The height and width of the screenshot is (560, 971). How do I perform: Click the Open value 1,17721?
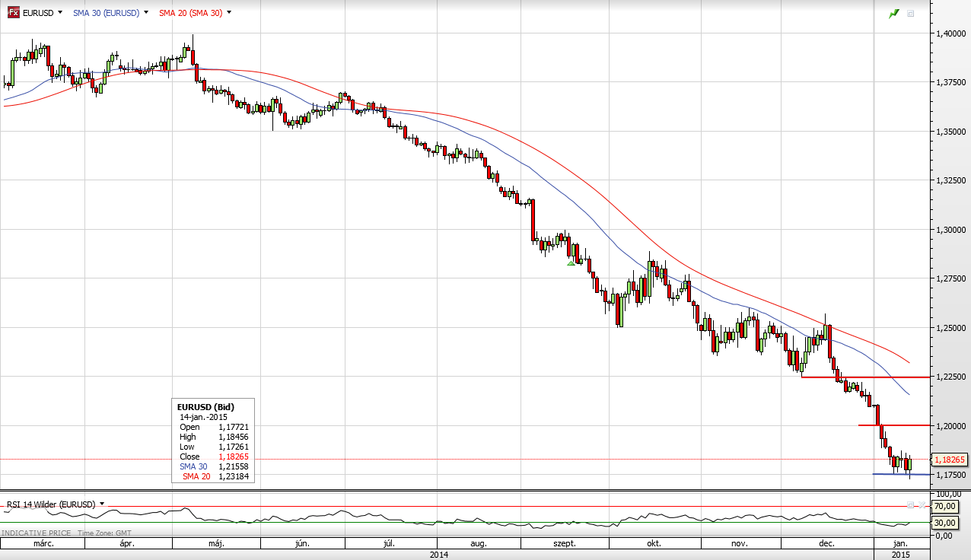234,427
